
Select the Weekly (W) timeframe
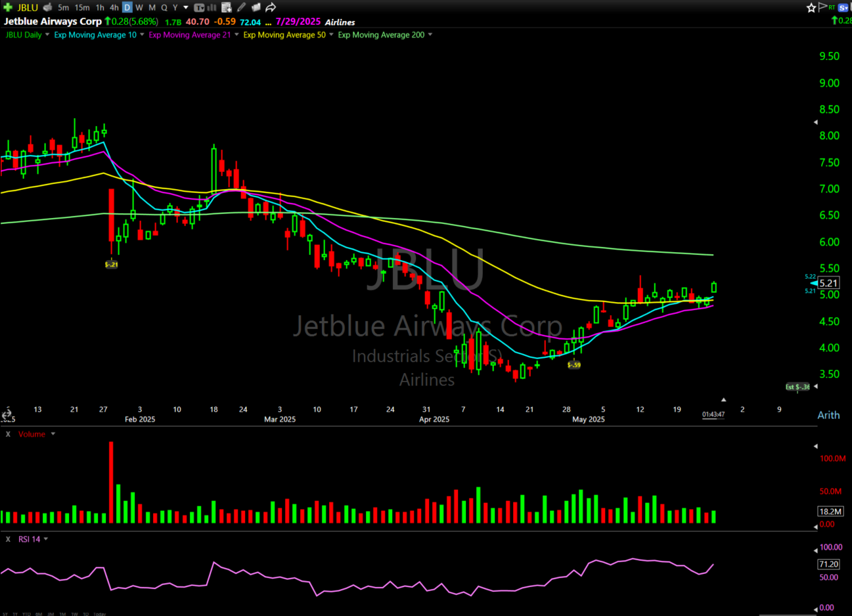pos(139,7)
